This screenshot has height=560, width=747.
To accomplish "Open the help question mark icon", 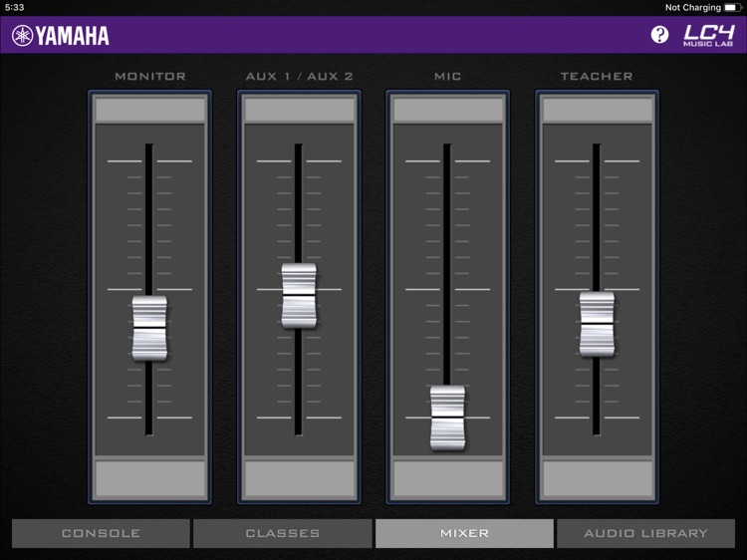I will click(x=659, y=35).
